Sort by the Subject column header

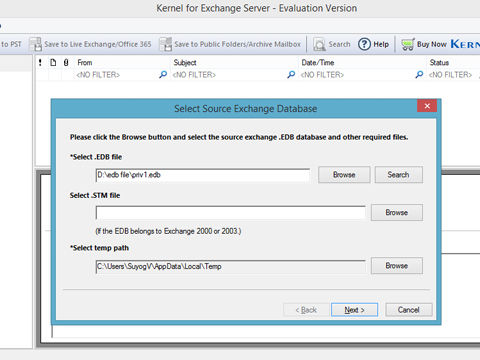[185, 63]
